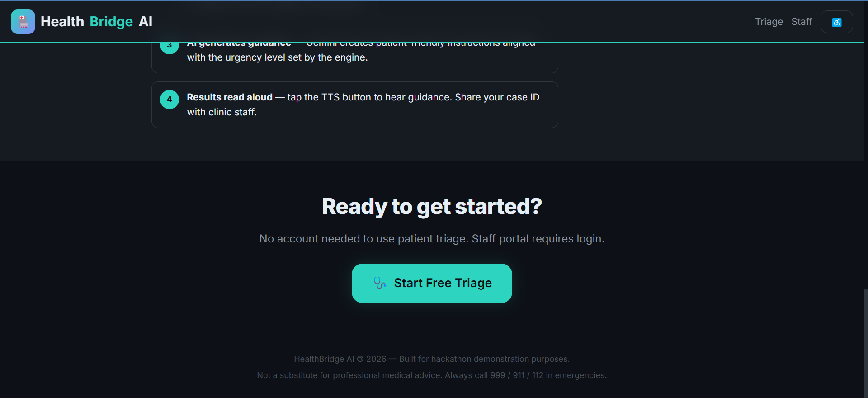The image size is (868, 398).
Task: Click the word Bridge in the header
Action: 111,22
